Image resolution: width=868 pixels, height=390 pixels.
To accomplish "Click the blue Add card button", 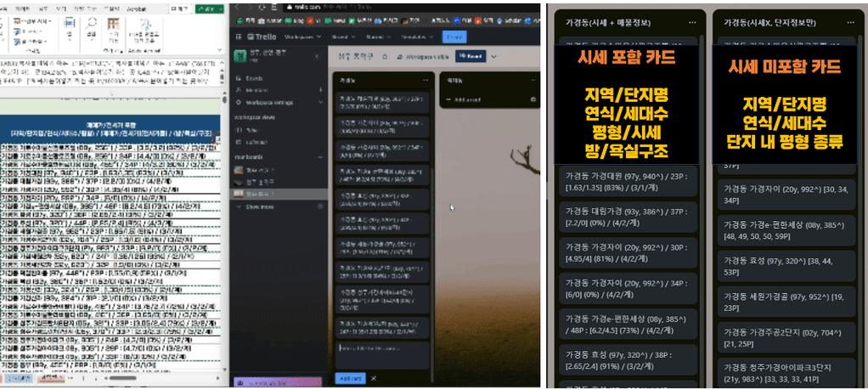I will coord(350,378).
